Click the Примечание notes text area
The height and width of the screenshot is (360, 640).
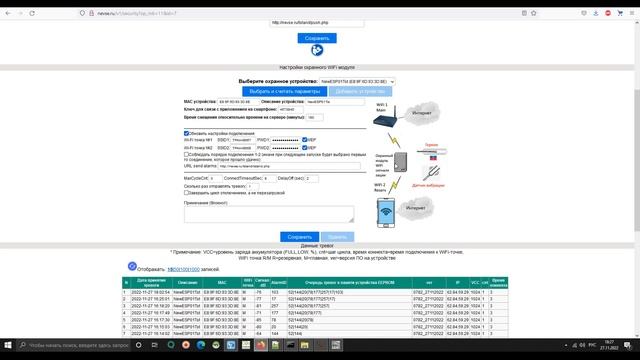[269, 214]
